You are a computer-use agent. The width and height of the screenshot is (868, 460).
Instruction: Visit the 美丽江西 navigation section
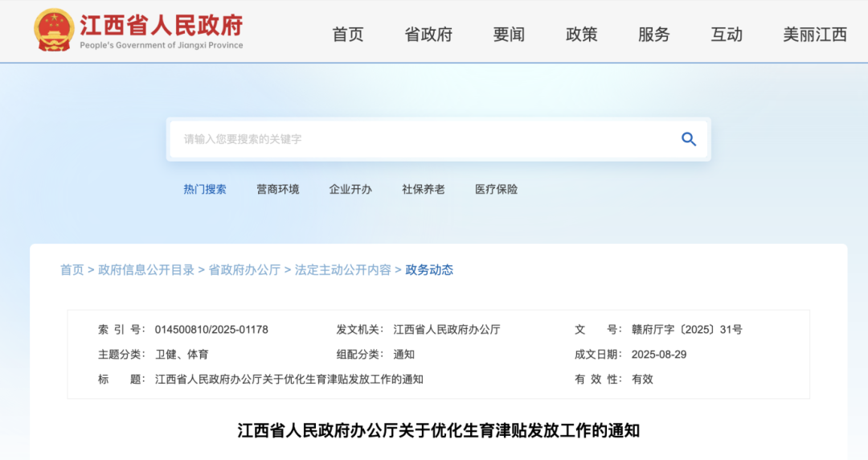[x=815, y=35]
